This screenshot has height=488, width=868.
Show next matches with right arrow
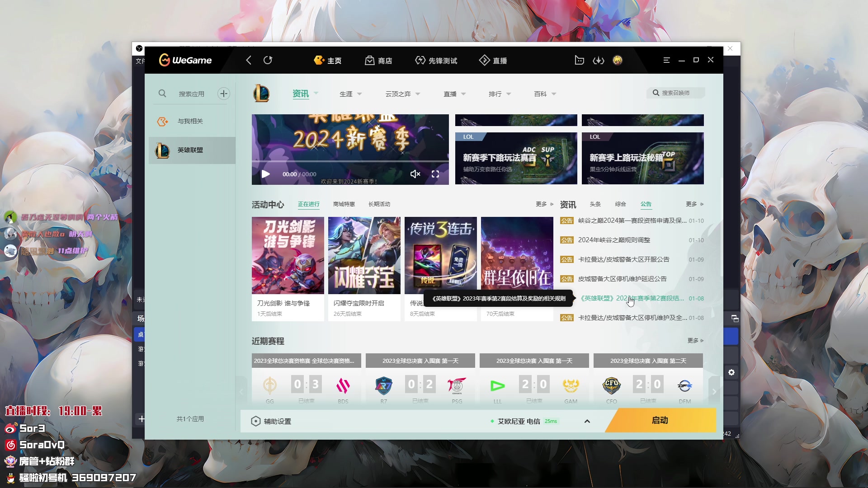[714, 392]
